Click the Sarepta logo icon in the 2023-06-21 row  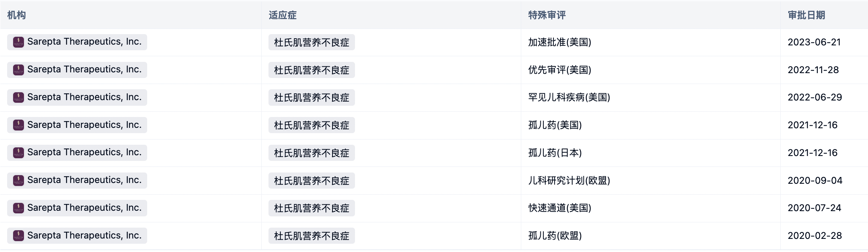coord(18,42)
